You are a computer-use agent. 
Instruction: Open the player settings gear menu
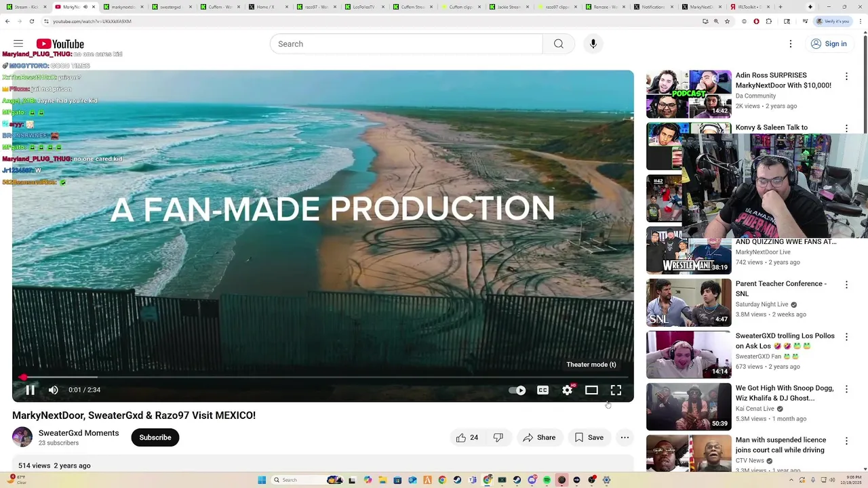pos(567,390)
